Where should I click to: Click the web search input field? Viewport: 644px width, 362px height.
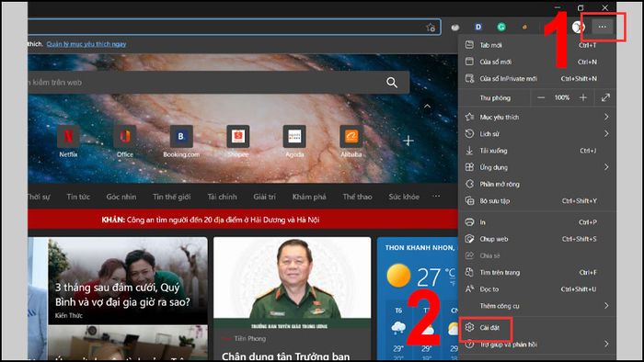(x=205, y=83)
